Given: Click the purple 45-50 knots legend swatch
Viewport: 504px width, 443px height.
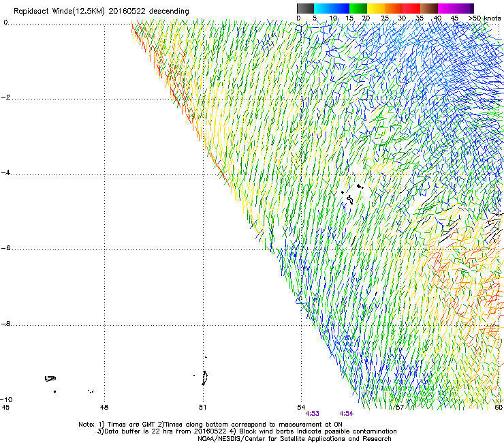Looking at the screenshot, I should (464, 8).
